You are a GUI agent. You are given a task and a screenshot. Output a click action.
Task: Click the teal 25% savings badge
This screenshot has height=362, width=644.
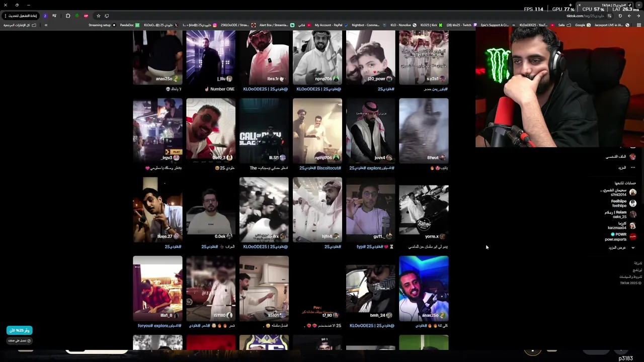(19, 330)
